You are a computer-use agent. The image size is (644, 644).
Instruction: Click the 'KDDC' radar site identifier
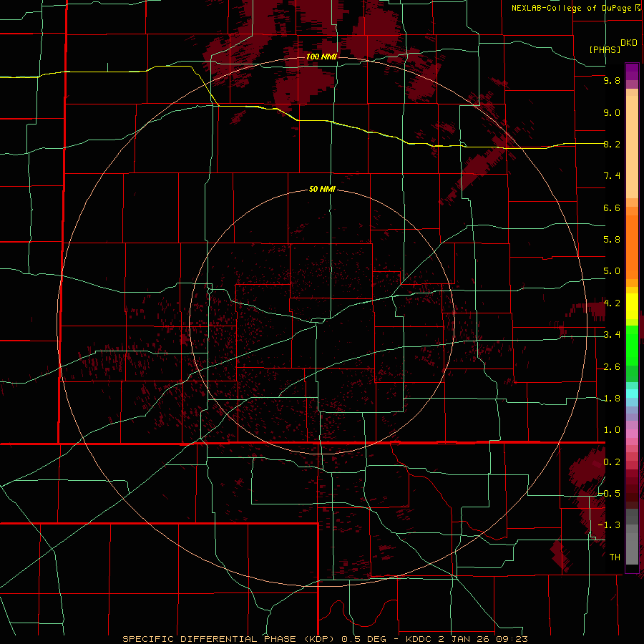419,639
